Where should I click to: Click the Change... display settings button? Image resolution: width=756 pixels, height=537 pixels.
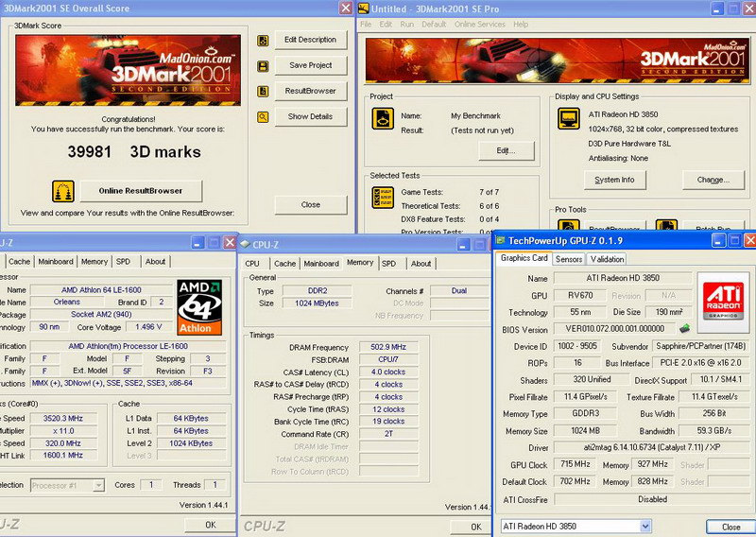tap(713, 180)
